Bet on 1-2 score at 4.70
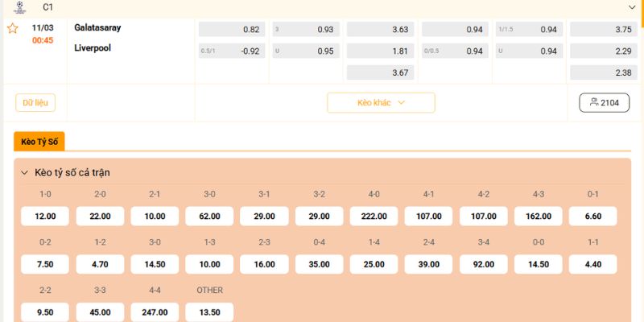Viewport: 644px width, 322px height. coord(100,264)
